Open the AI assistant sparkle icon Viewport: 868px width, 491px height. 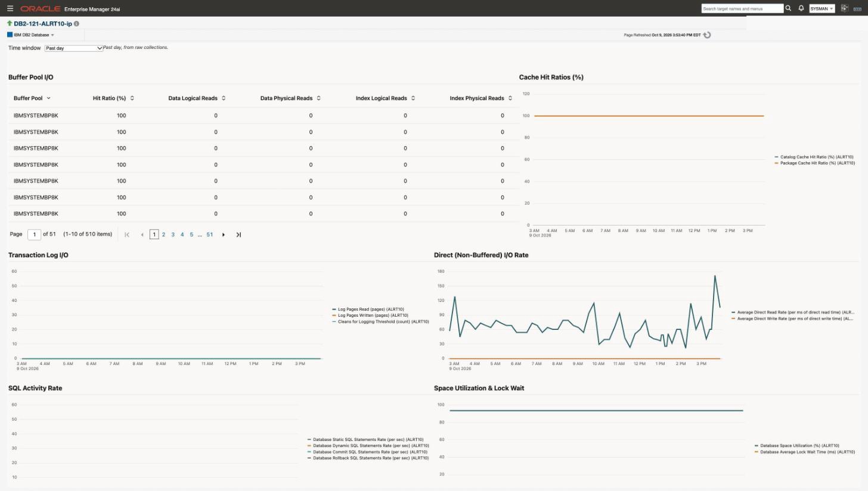click(x=844, y=8)
